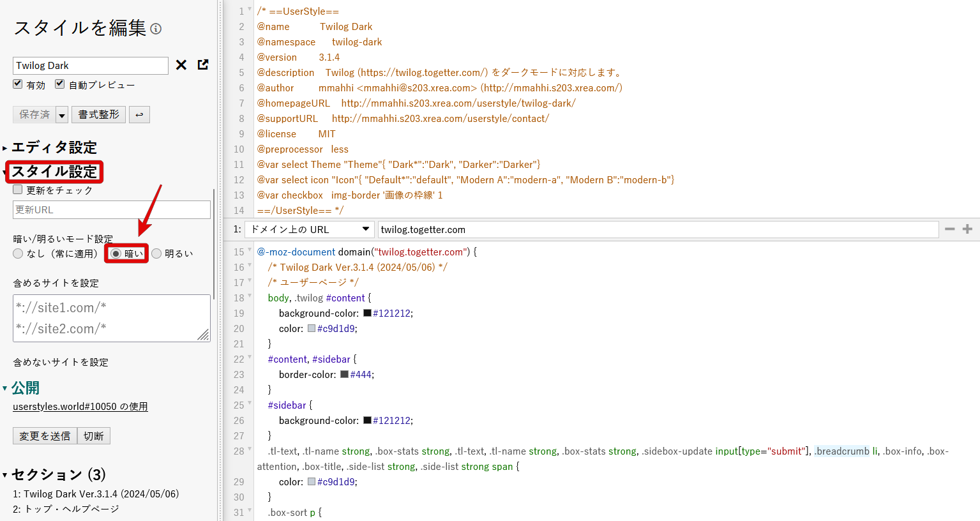The image size is (980, 521).
Task: Open the #121212 swatch on line 19
Action: point(368,313)
